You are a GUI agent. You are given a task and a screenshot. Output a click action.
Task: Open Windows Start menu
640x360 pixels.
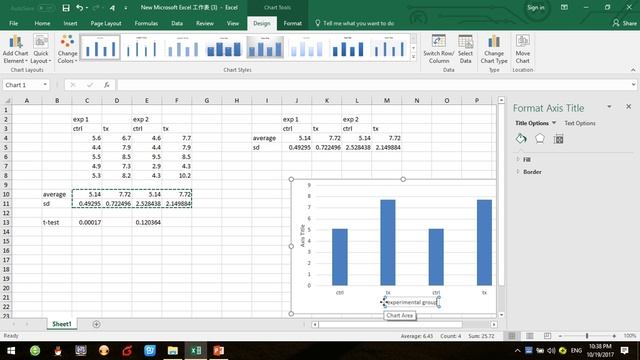tap(11, 351)
